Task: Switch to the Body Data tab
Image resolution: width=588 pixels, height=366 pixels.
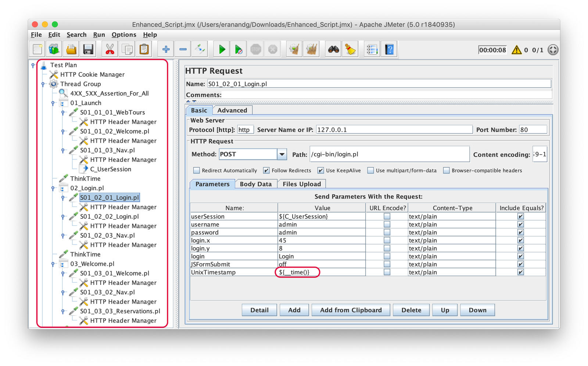Action: click(255, 184)
